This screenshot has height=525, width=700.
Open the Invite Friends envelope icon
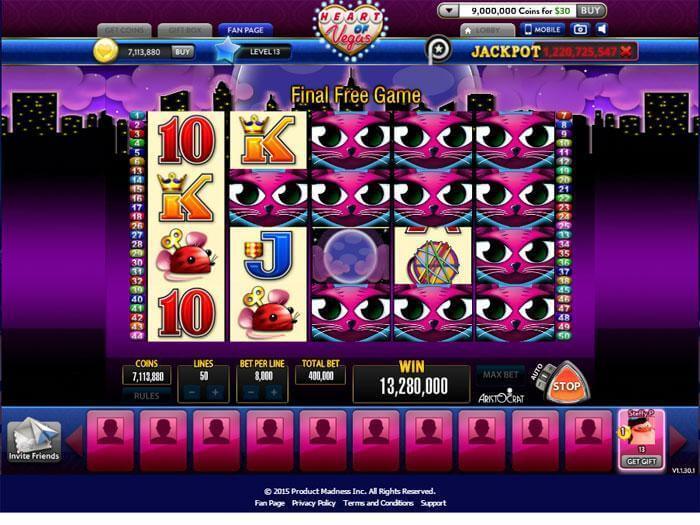click(34, 439)
